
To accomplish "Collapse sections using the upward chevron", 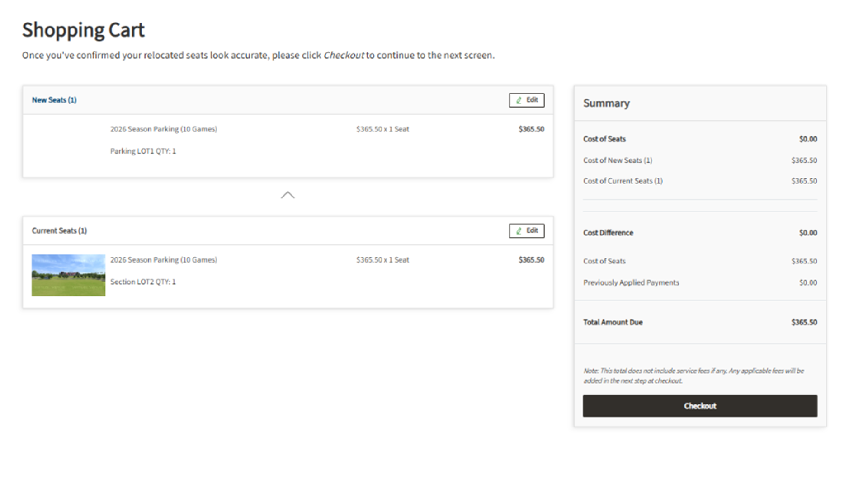I will [x=288, y=195].
